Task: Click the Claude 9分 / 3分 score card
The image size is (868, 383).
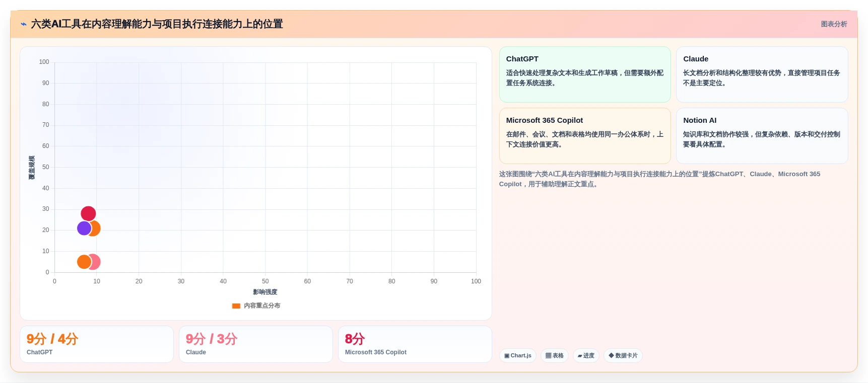Action: (x=256, y=344)
